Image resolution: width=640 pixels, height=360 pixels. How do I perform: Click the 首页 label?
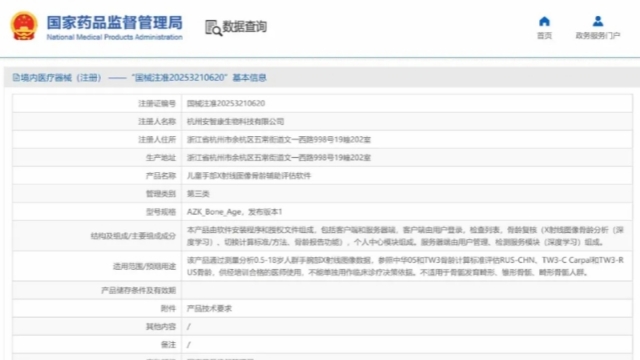544,36
